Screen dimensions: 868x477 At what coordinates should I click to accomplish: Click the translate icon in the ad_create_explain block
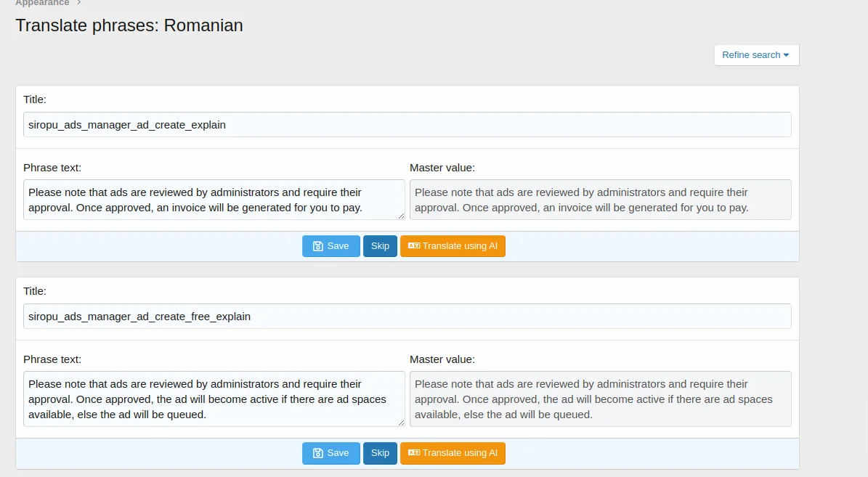pos(414,246)
